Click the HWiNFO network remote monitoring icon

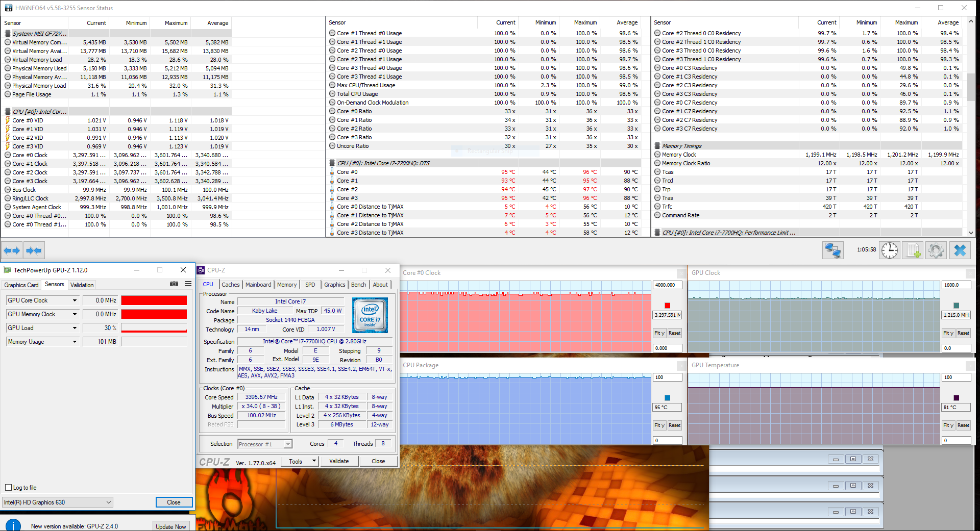832,250
